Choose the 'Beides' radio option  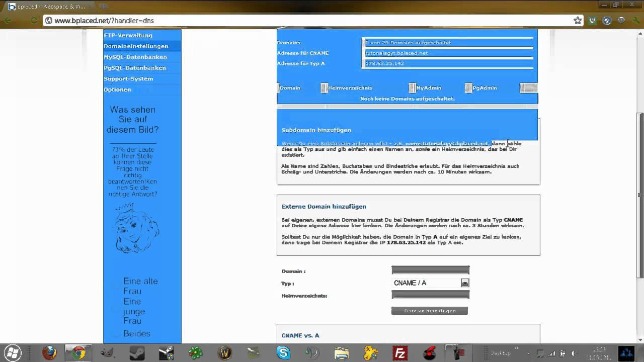117,333
